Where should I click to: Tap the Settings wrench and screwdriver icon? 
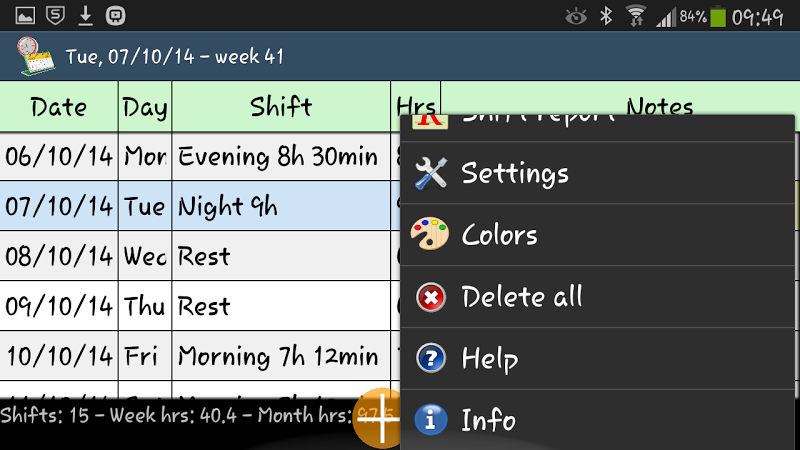pos(431,173)
